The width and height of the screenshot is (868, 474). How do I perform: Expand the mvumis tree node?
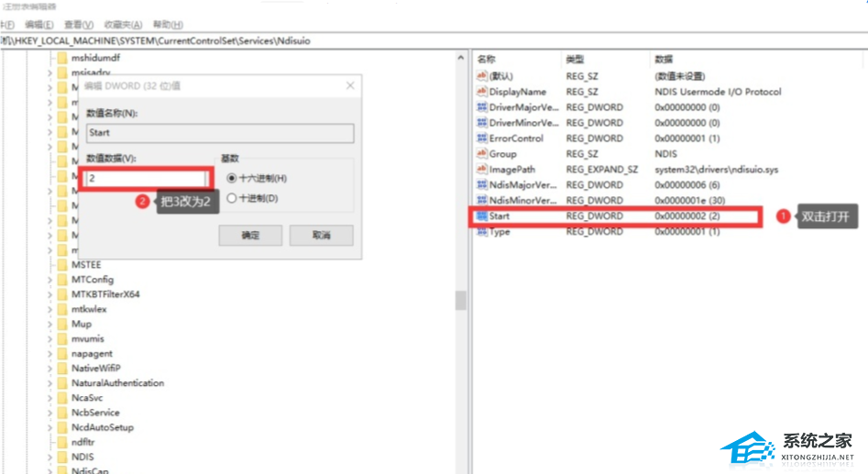click(x=49, y=339)
